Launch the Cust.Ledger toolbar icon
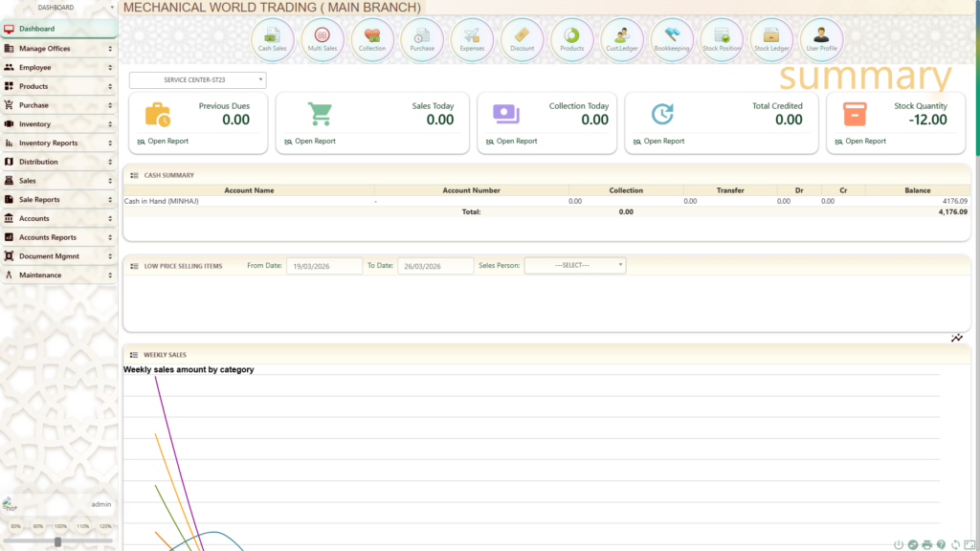This screenshot has width=980, height=551. click(x=621, y=39)
